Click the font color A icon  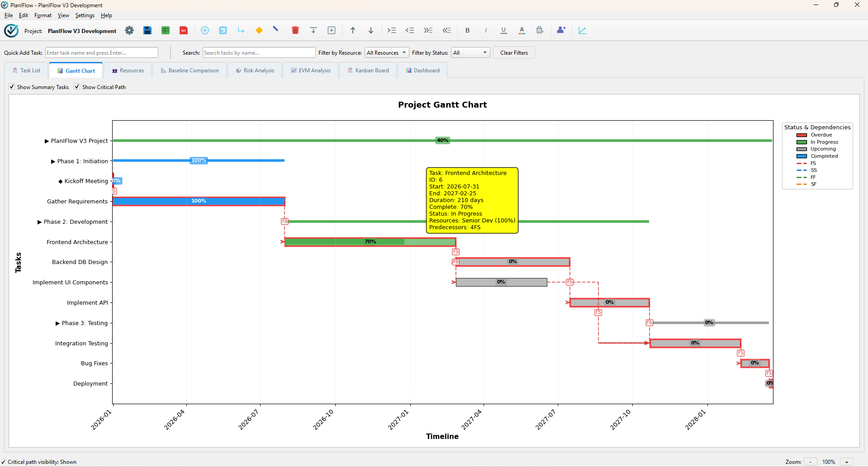(x=522, y=30)
